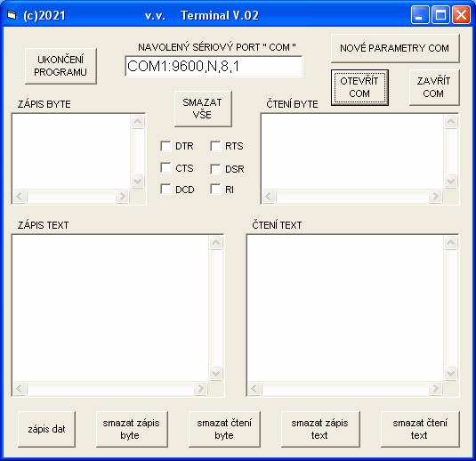
Task: Click the COM1:9600,N,8,1 port field
Action: coord(214,66)
